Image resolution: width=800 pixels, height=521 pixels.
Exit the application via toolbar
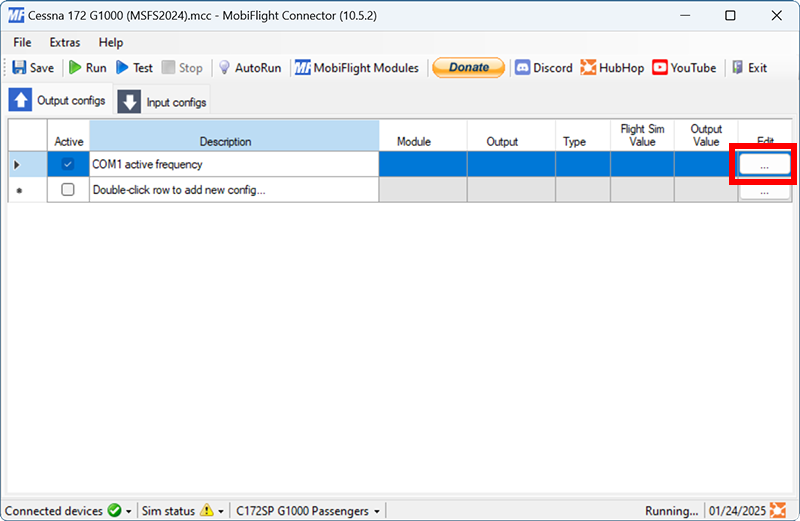(x=749, y=67)
